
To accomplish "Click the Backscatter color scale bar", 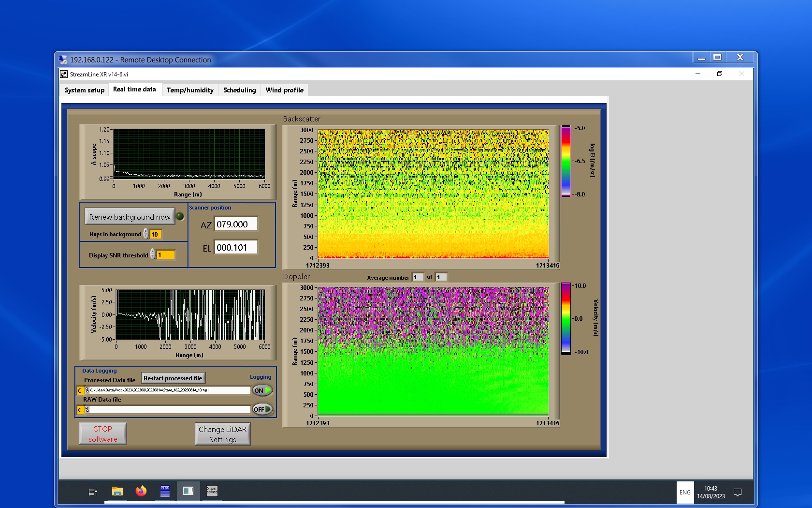I will (565, 161).
